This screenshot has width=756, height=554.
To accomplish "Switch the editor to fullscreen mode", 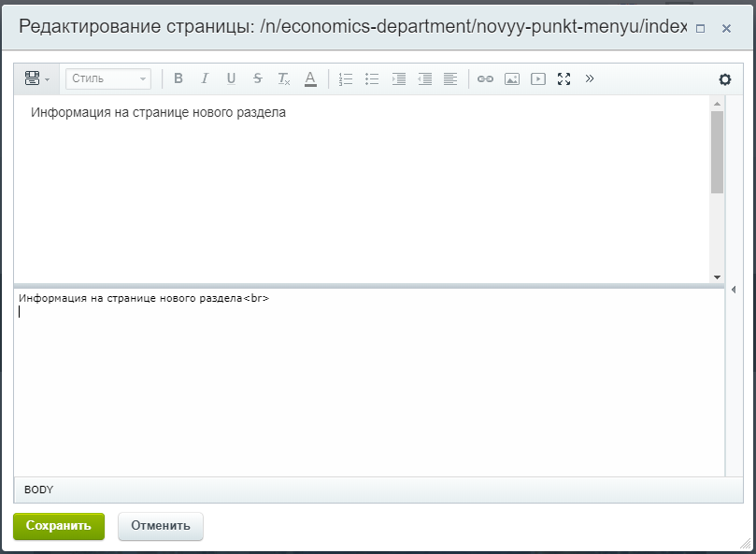I will [x=564, y=78].
